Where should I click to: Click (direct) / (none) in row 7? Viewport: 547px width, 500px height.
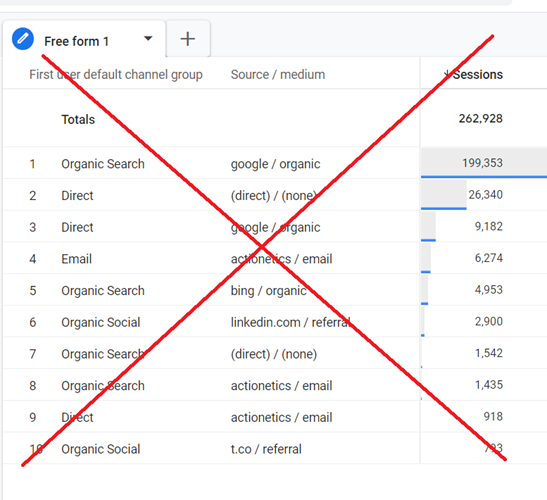click(x=274, y=355)
